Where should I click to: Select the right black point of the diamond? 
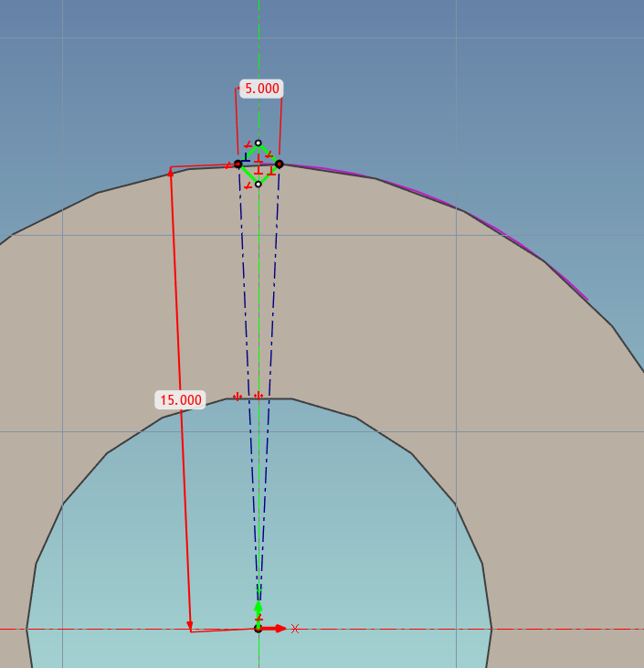[x=280, y=164]
